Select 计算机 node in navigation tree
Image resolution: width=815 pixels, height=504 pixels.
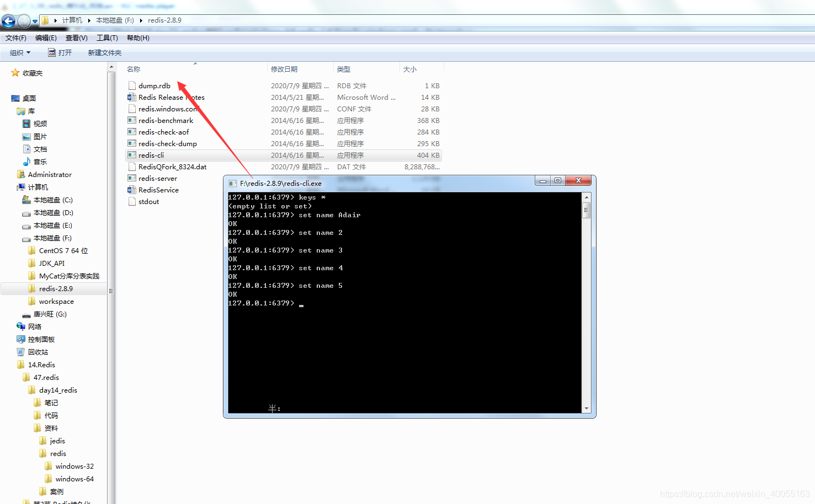tap(38, 187)
